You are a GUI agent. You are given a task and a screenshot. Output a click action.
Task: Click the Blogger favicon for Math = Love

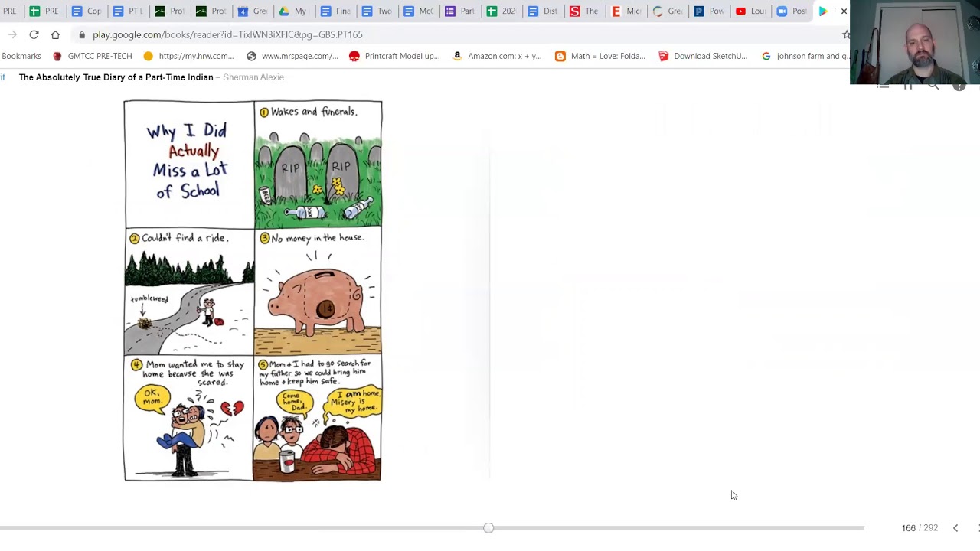(x=560, y=56)
